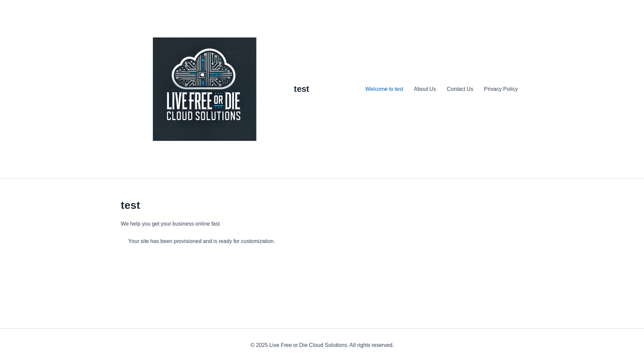View the Privacy Policy page
Screen dimensions: 644x362
pyautogui.click(x=501, y=89)
